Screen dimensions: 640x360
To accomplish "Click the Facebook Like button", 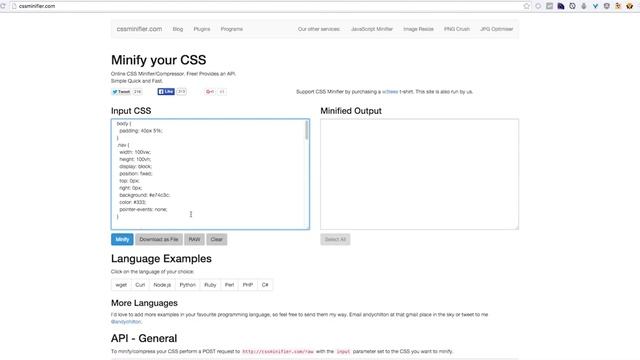I will tap(166, 92).
